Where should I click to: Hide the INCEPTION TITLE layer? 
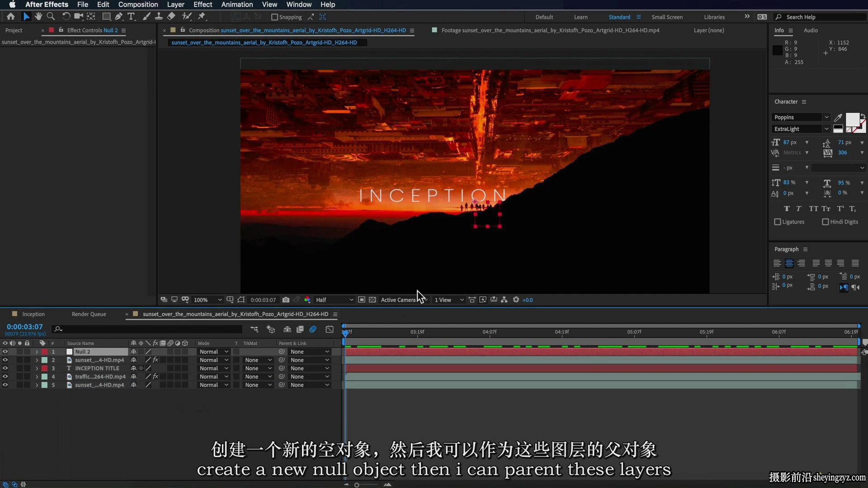pyautogui.click(x=5, y=368)
